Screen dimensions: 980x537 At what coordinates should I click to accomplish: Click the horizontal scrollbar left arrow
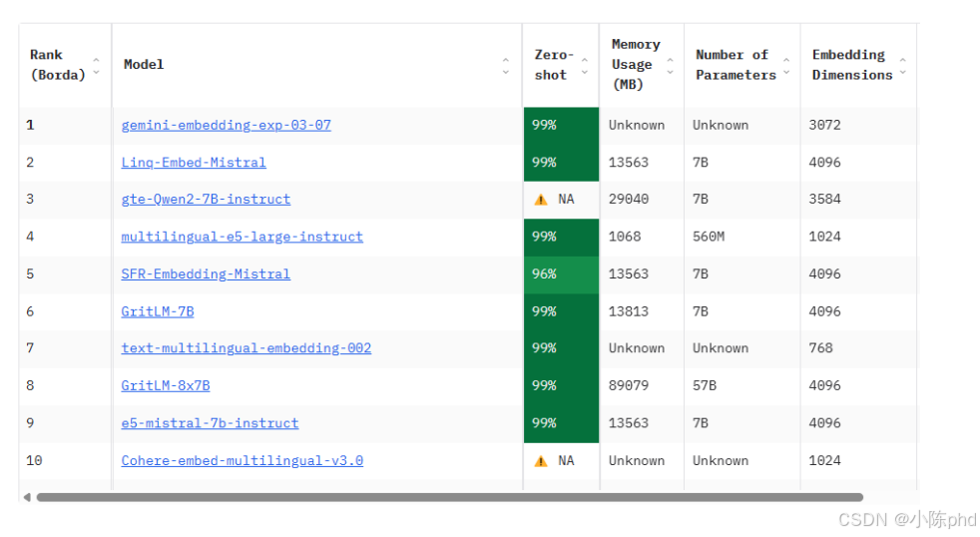(27, 497)
